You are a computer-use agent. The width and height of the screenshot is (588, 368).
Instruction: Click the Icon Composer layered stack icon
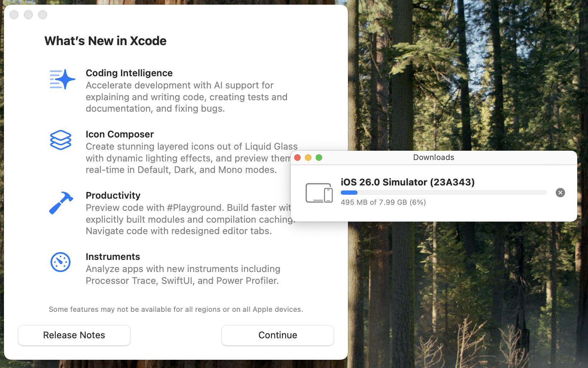pos(61,140)
